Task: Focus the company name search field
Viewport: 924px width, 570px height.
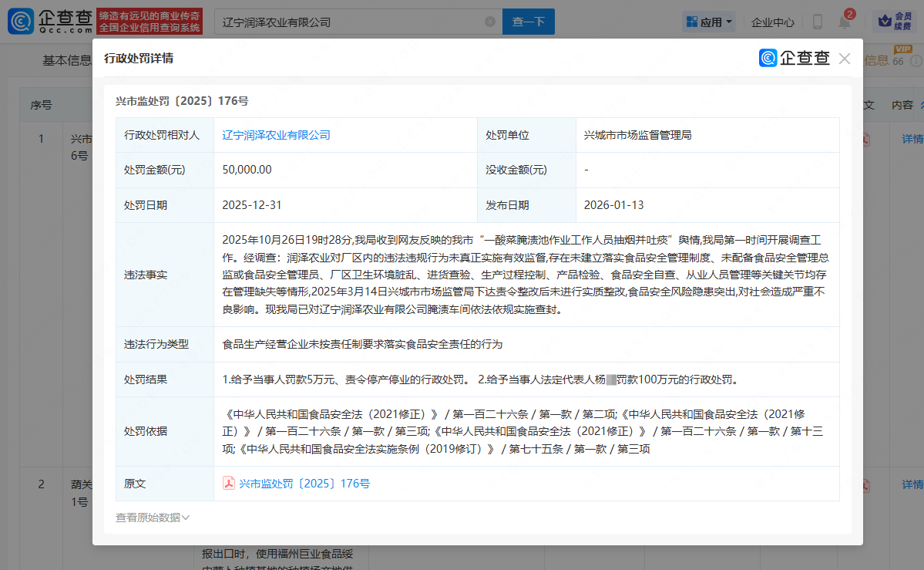Action: (347, 22)
